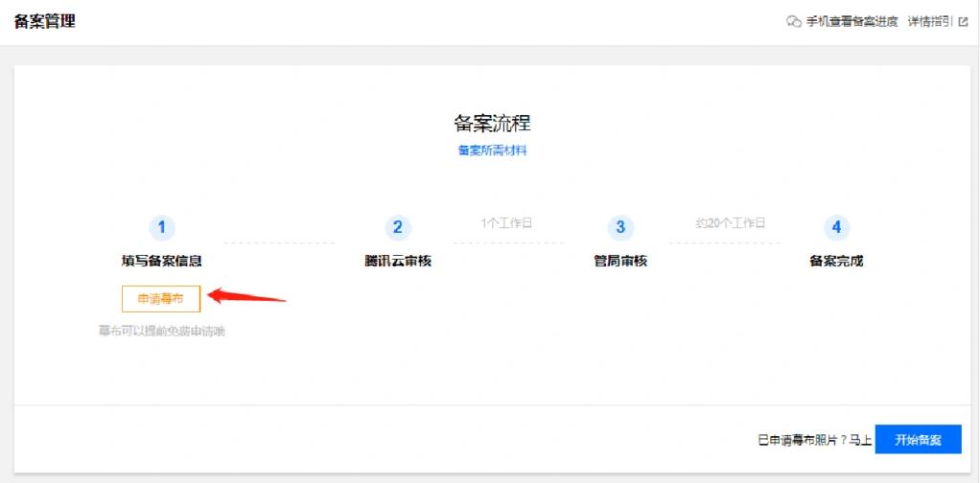Open the 详情指引 link

pyautogui.click(x=930, y=22)
